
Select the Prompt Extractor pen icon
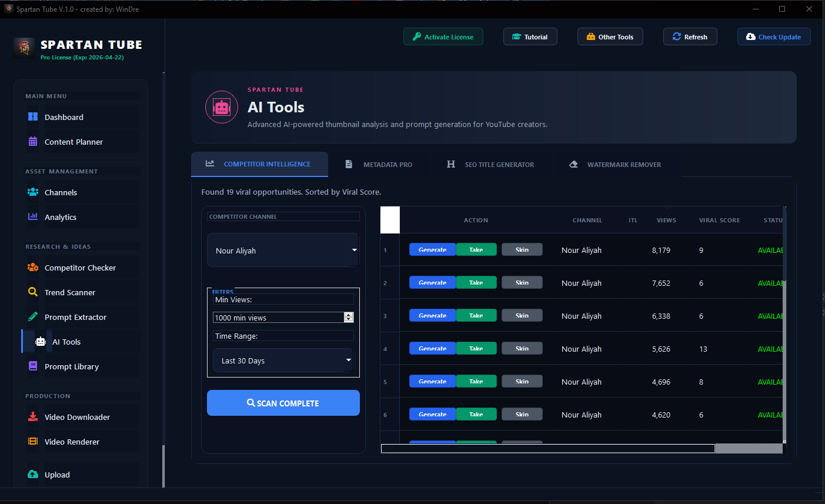[x=33, y=317]
